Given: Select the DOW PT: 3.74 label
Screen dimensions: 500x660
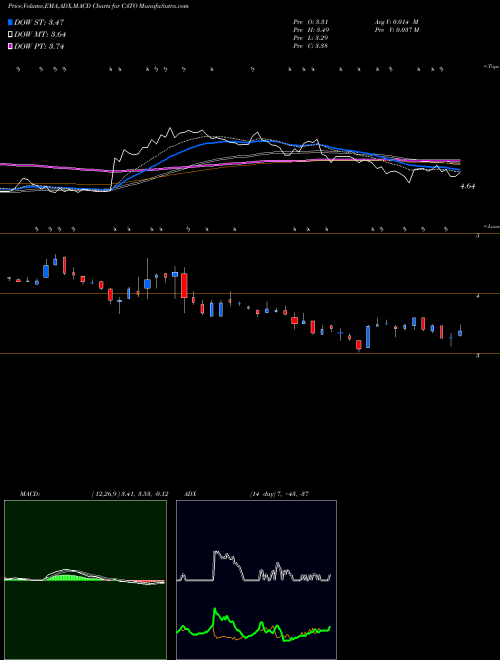Looking at the screenshot, I should [x=39, y=47].
